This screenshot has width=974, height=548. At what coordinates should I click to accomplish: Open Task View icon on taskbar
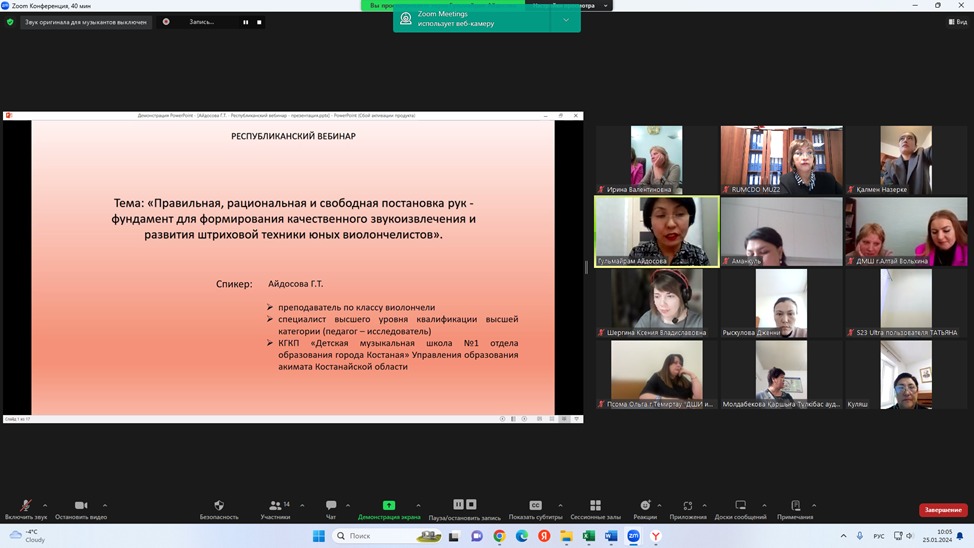click(454, 536)
